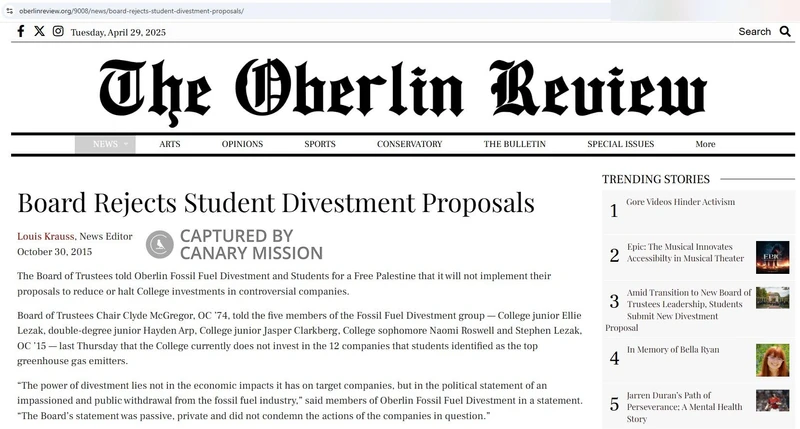Open SPECIAL ISSUES section
This screenshot has height=429, width=800.
click(x=620, y=144)
